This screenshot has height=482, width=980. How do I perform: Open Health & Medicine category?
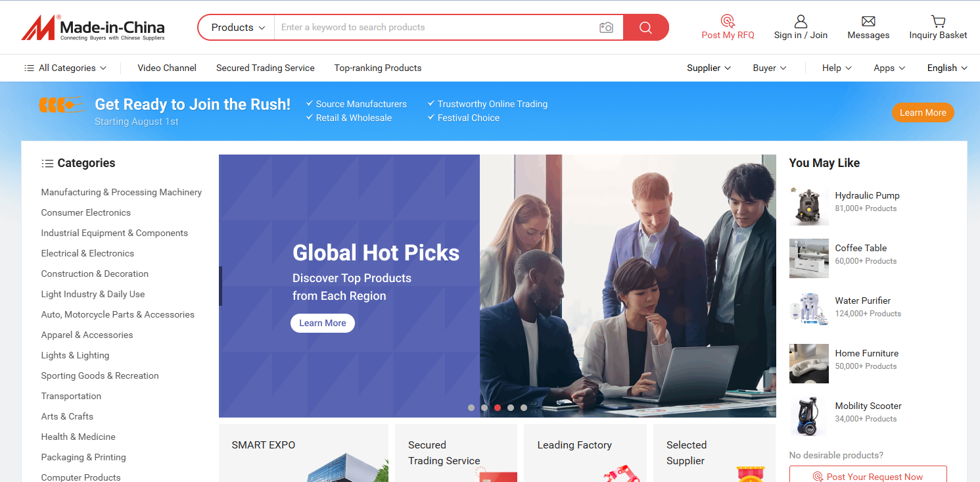(x=78, y=437)
